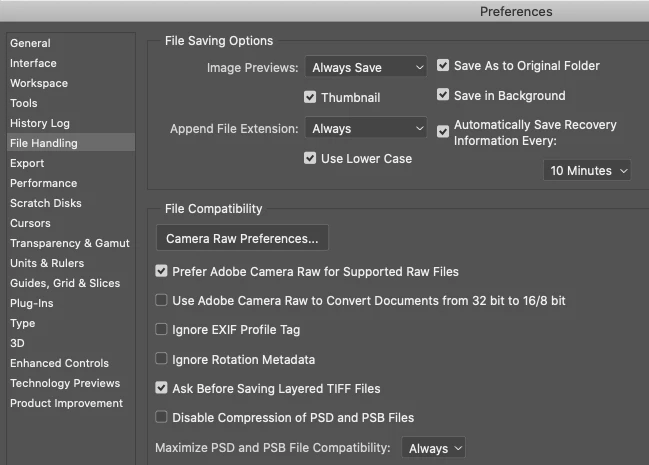Open Maximize PSD and PSB Compatibility dropdown
Image resolution: width=649 pixels, height=465 pixels.
pos(433,449)
